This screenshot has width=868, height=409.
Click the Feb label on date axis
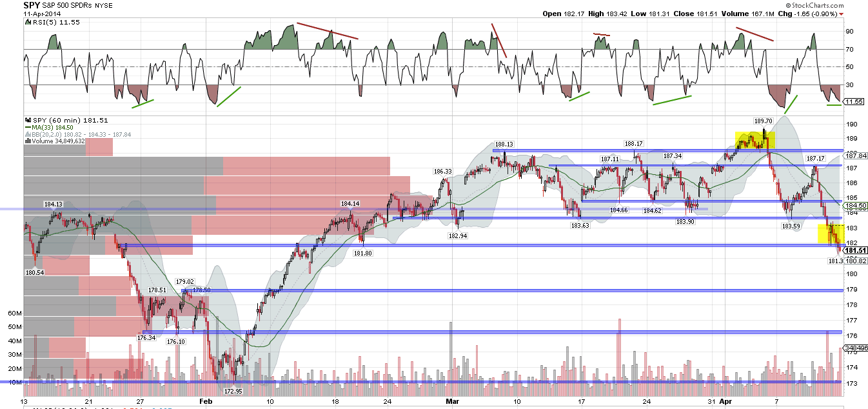(206, 401)
